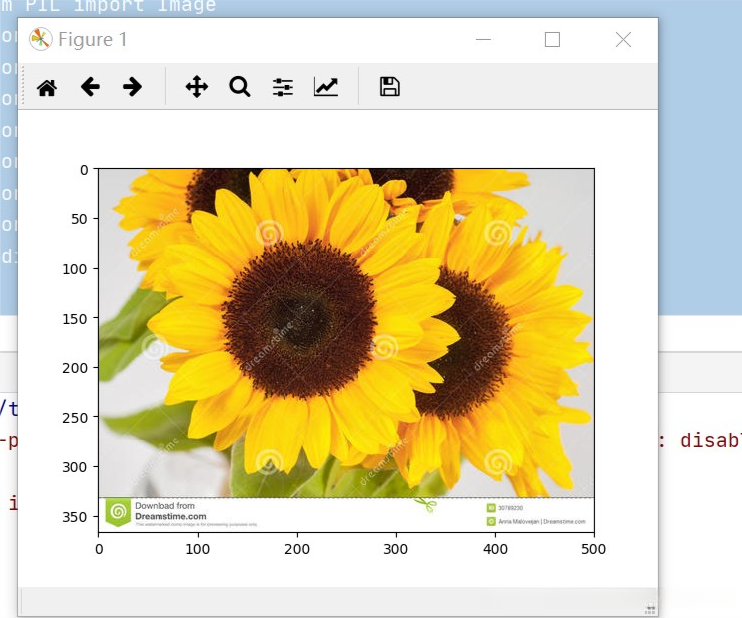Image resolution: width=742 pixels, height=618 pixels.
Task: Reset the plot to home view
Action: click(47, 88)
